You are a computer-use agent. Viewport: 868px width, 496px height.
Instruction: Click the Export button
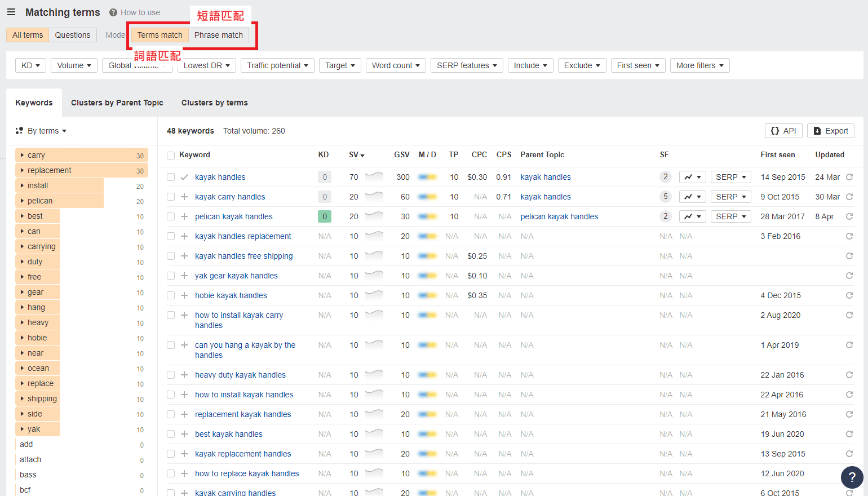click(x=831, y=131)
